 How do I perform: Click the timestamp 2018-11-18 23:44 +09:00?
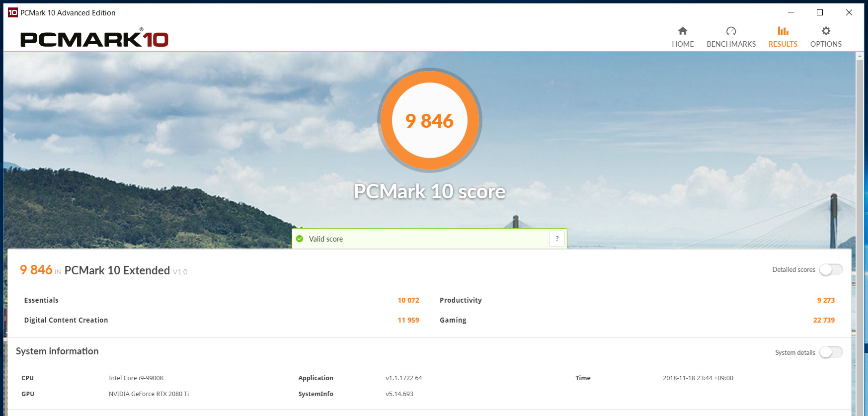tap(698, 378)
